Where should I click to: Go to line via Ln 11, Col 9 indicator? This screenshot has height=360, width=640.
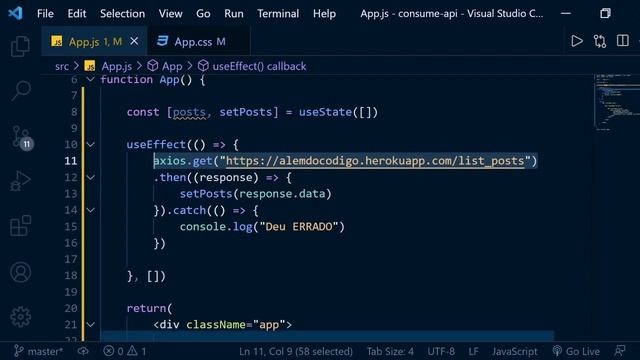296,351
